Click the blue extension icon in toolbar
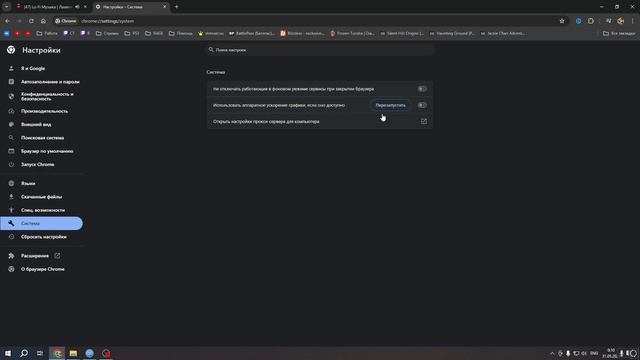 pos(578,21)
